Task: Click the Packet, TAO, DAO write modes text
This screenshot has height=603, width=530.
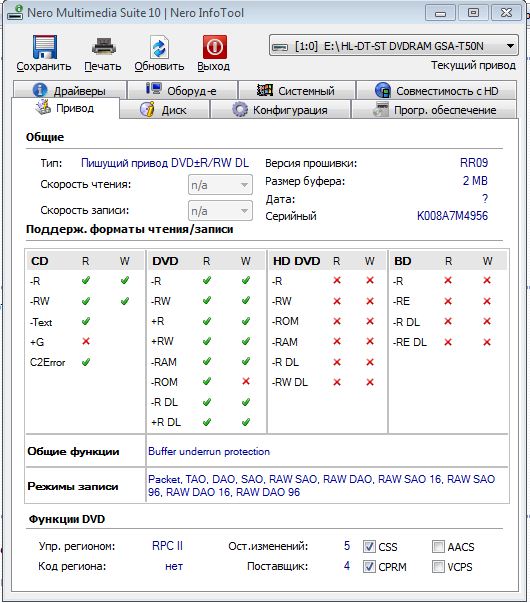Action: (322, 485)
